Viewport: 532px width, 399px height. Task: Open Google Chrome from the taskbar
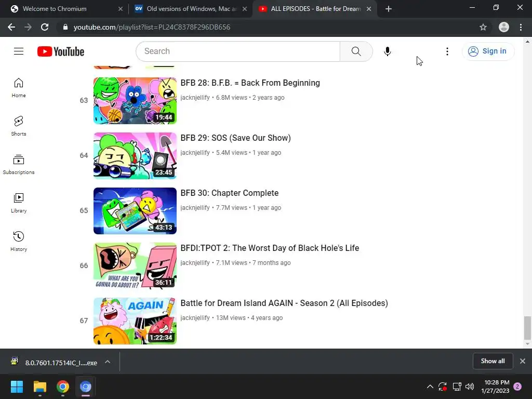[63, 387]
